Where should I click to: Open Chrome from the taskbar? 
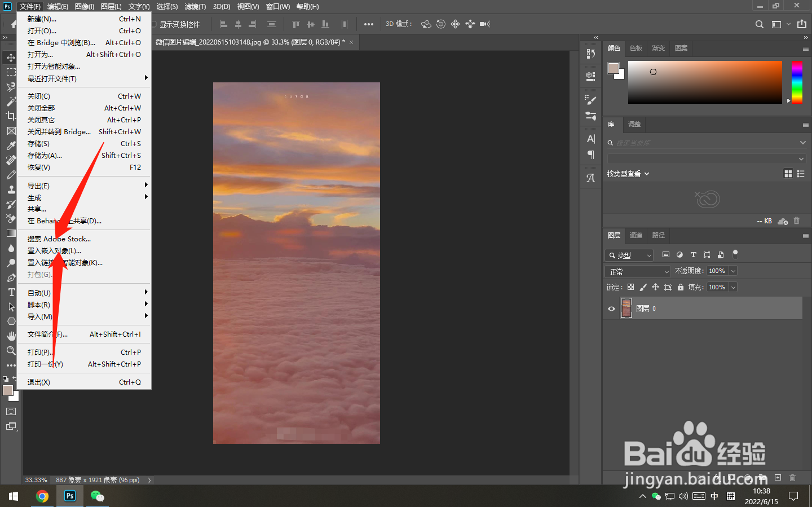[x=42, y=496]
